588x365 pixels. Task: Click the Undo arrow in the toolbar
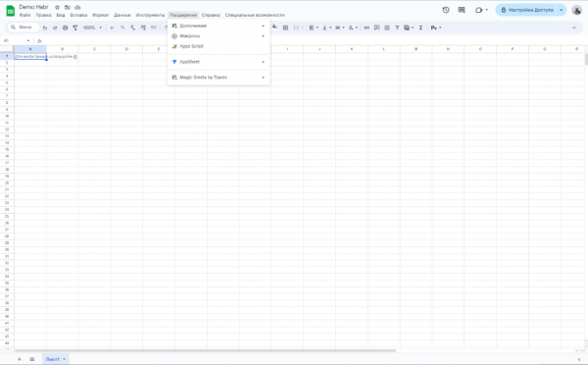tap(45, 27)
